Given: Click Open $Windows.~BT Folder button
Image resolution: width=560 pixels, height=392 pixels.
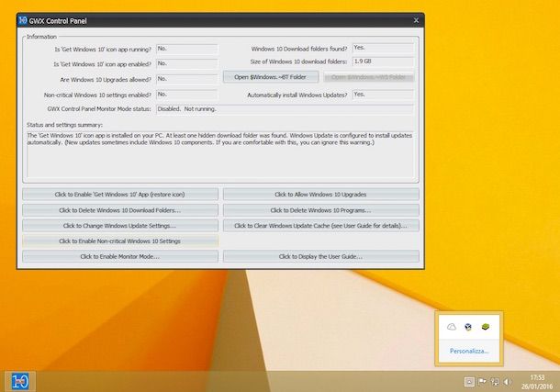Looking at the screenshot, I should (x=270, y=77).
